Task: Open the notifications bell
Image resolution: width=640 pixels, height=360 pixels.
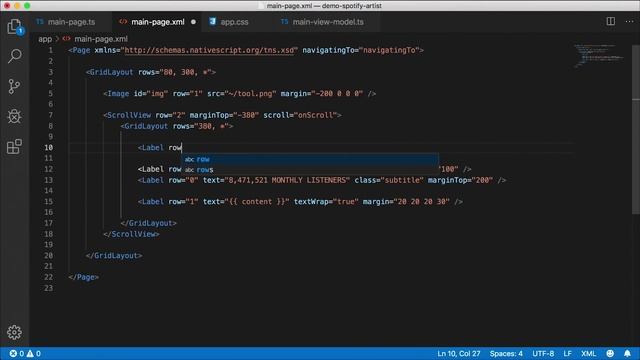Action: [x=627, y=353]
